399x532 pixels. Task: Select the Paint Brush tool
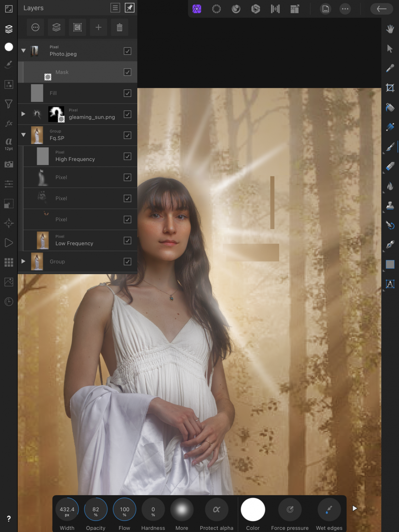390,146
